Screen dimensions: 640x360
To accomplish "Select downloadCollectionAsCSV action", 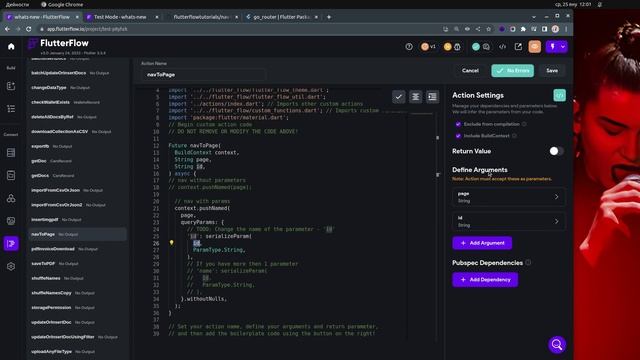I will pyautogui.click(x=78, y=132).
